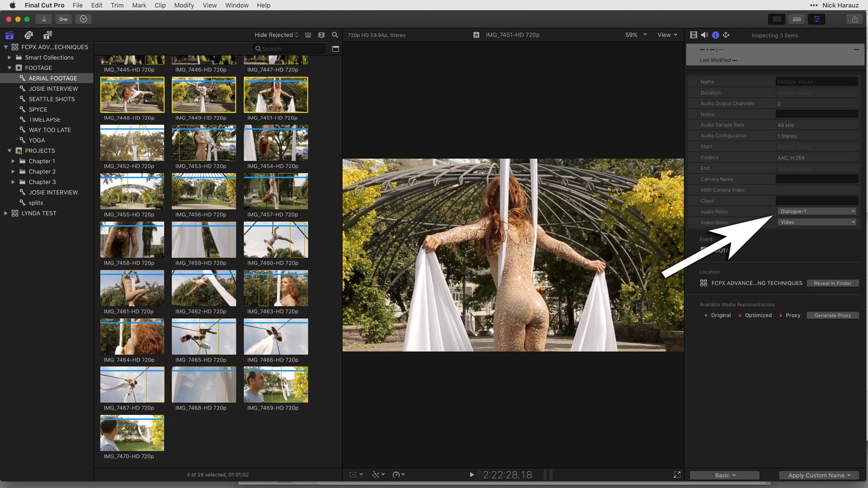Switch to the audio inspector speaker icon

coord(704,35)
